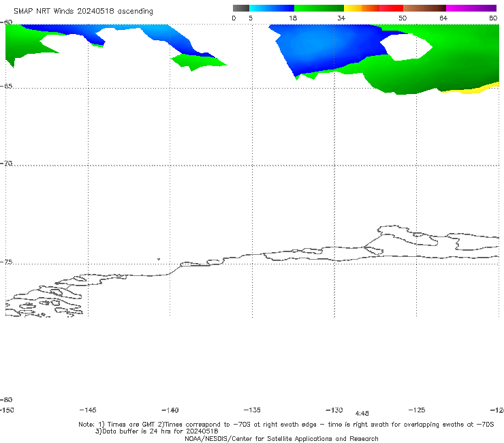Click the colorbar label 64
The height and width of the screenshot is (443, 504).
[x=443, y=18]
